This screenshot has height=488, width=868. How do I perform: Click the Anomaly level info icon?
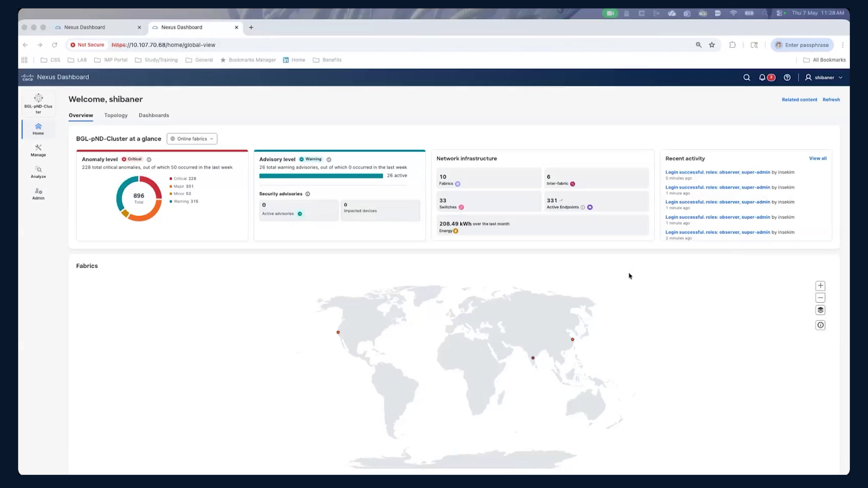click(x=149, y=160)
